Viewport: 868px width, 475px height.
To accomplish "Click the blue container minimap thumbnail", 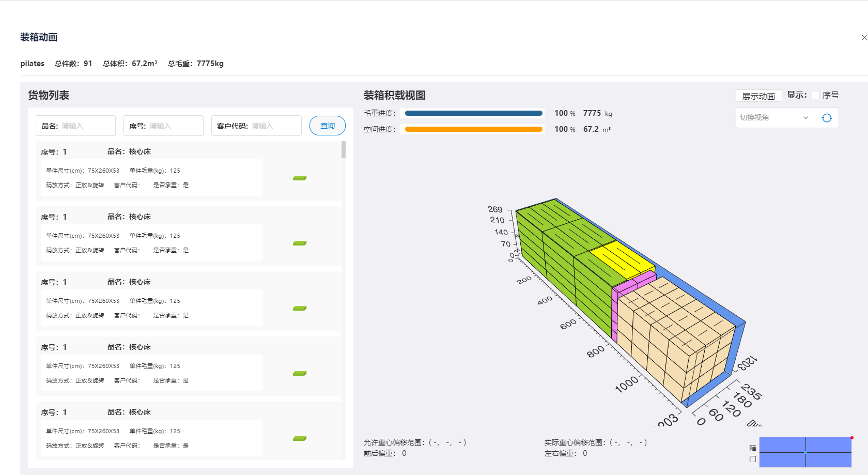I will [x=805, y=452].
